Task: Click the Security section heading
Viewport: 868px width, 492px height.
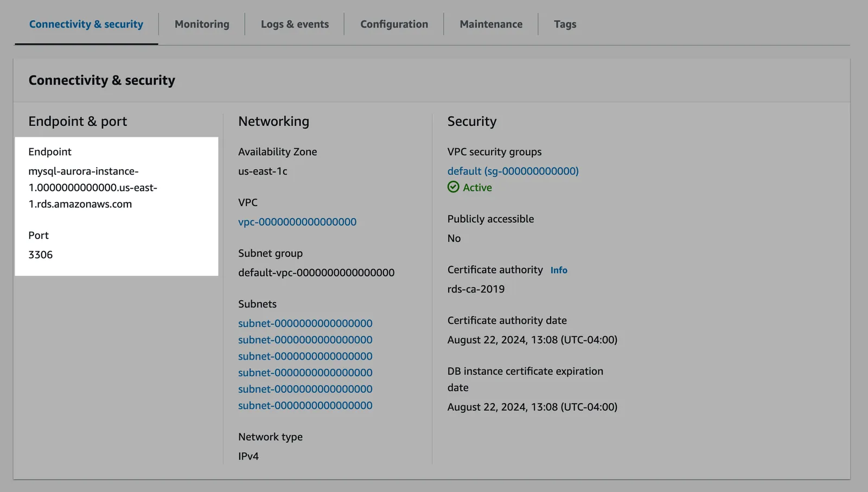Action: click(472, 121)
